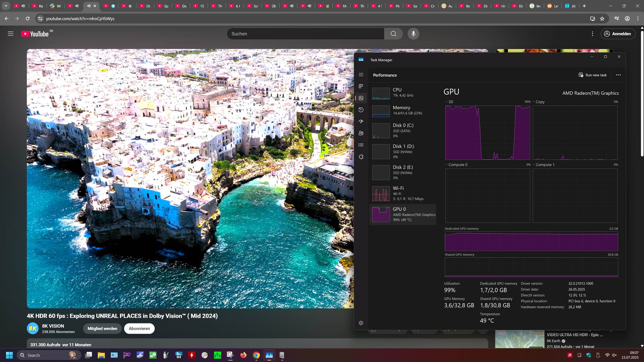Unmute the system volume tray icon

click(x=614, y=355)
